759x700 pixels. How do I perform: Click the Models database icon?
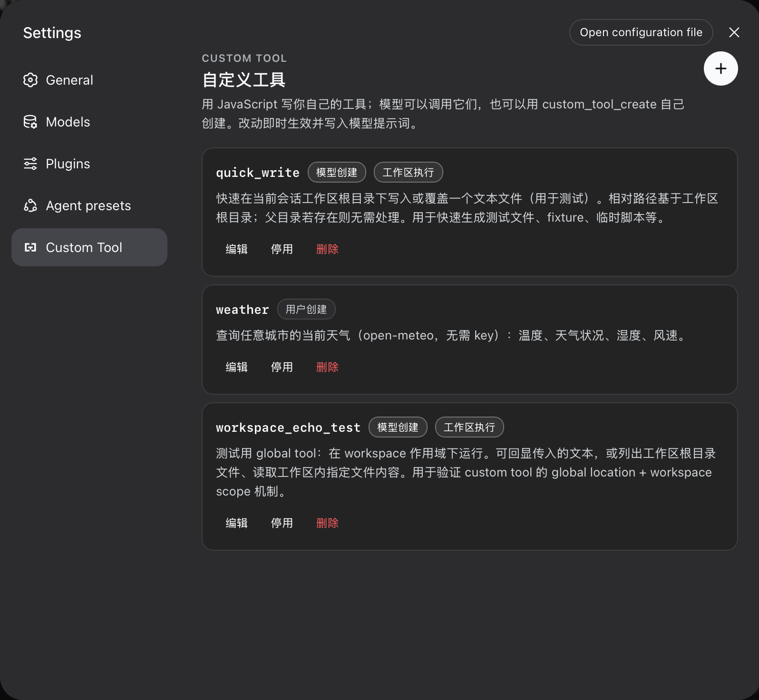[x=30, y=122]
